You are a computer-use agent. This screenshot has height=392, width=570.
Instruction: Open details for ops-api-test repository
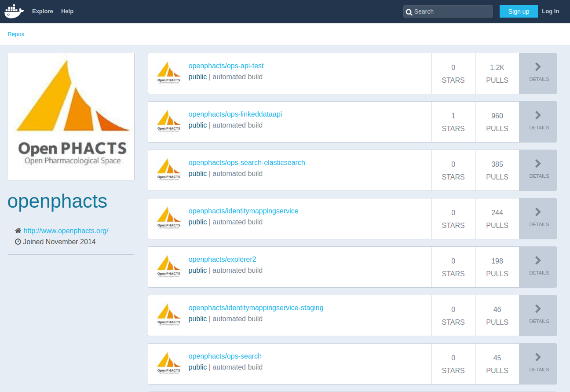(538, 73)
